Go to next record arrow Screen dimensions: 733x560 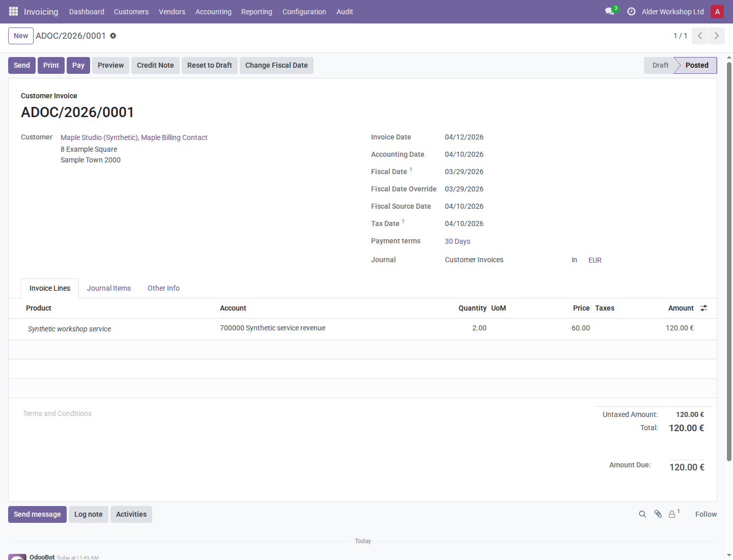[716, 36]
